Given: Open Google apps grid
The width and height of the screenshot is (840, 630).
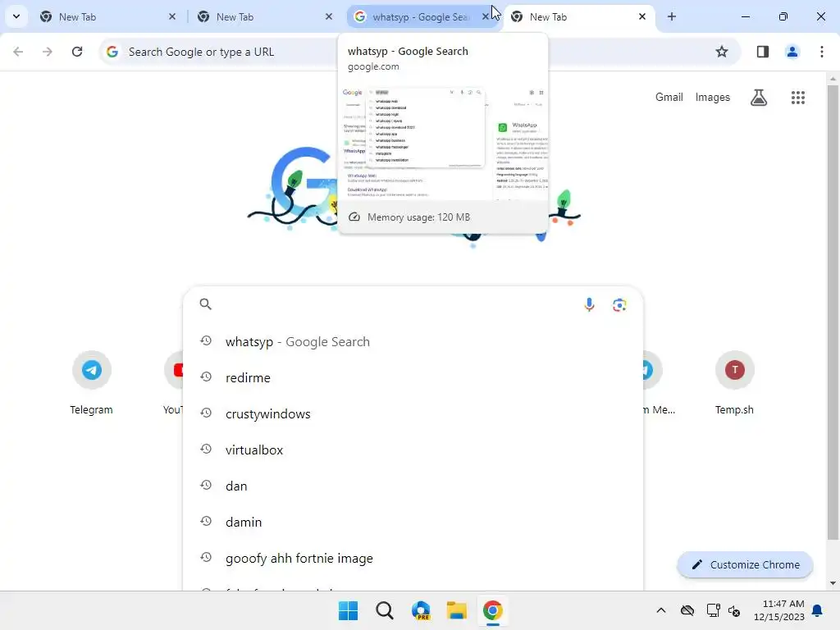Looking at the screenshot, I should coord(797,98).
